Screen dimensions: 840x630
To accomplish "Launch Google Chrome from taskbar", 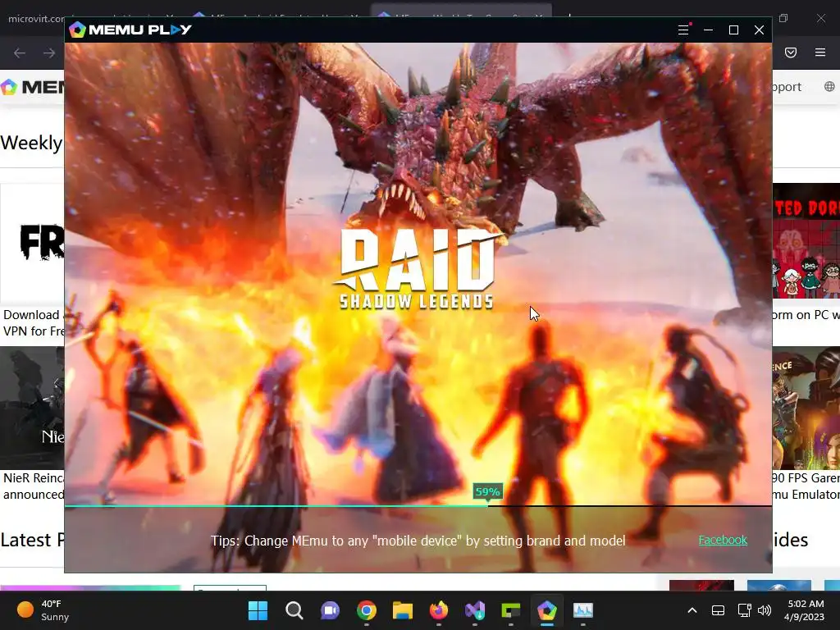I will (367, 610).
